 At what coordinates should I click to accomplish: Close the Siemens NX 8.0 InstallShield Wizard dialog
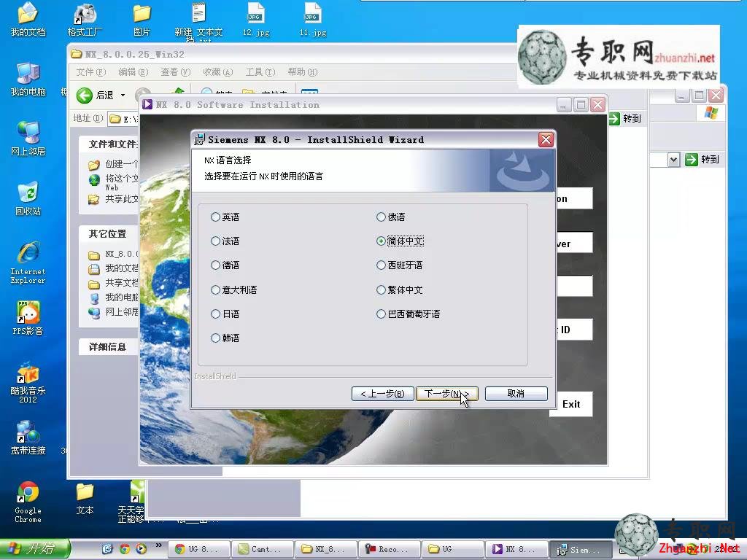coord(546,139)
